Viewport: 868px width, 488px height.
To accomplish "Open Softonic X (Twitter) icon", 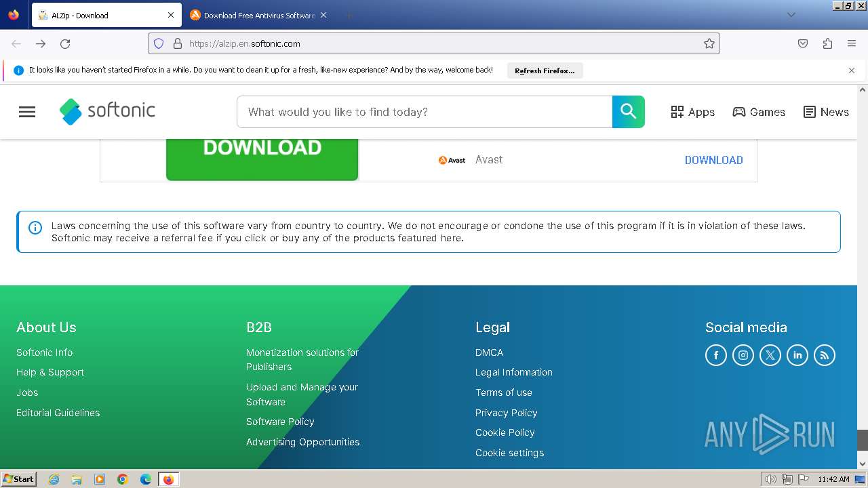I will 770,355.
